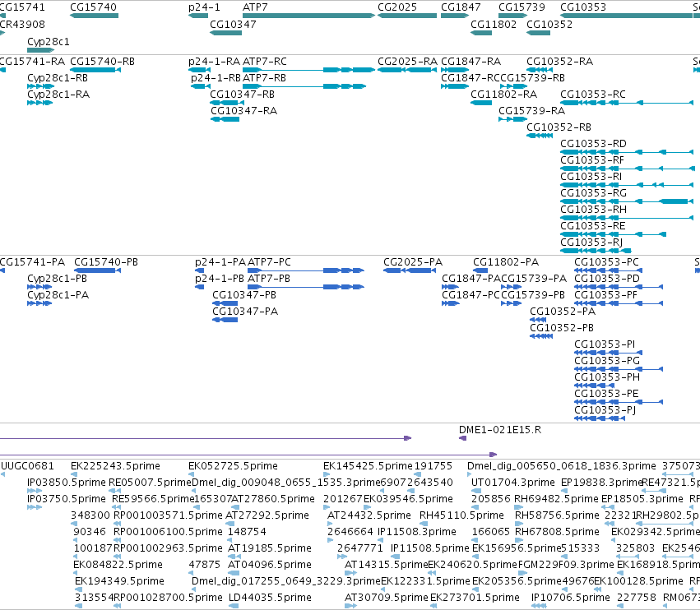The width and height of the screenshot is (700, 610).
Task: Select the RH45110.5prime EST label
Action: (461, 515)
